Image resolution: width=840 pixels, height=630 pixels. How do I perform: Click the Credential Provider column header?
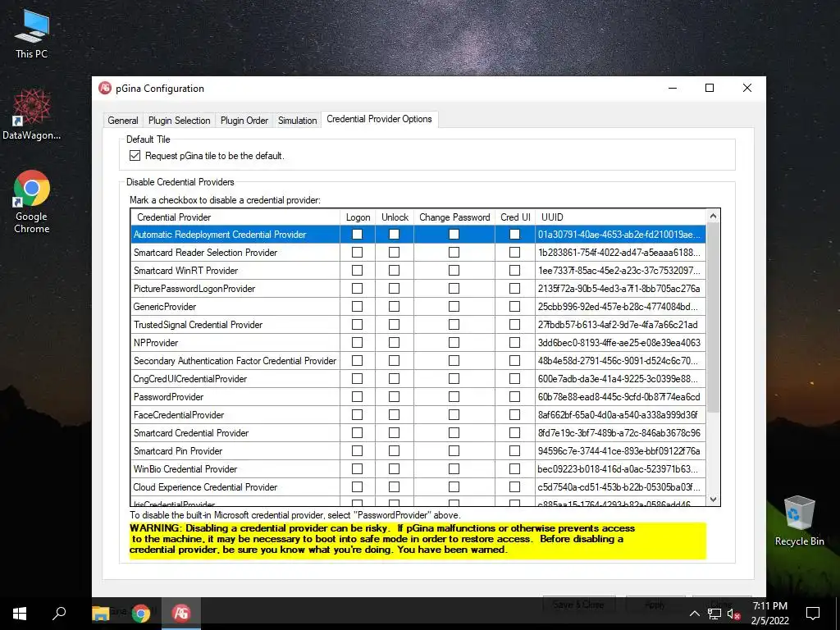coord(235,217)
